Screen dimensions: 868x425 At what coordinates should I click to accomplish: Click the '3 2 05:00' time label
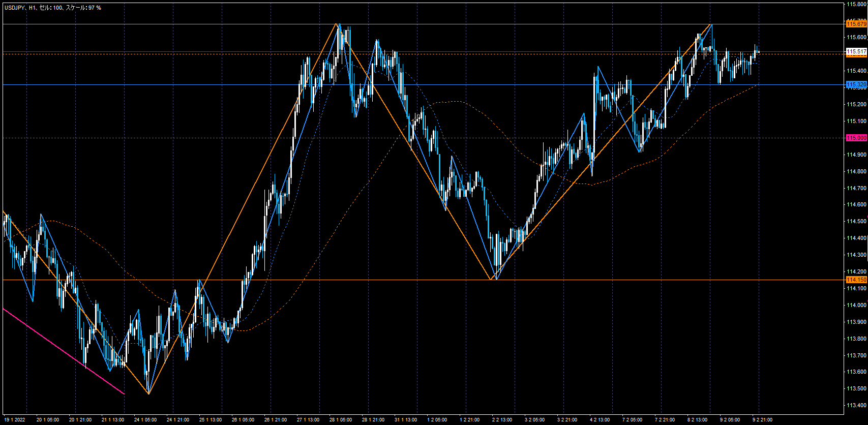click(534, 420)
